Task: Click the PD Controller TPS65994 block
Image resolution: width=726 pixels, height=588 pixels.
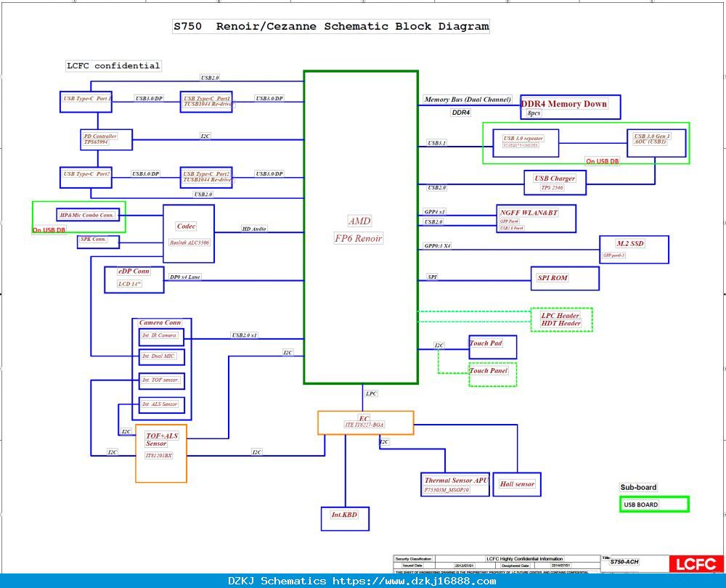Action: (106, 139)
